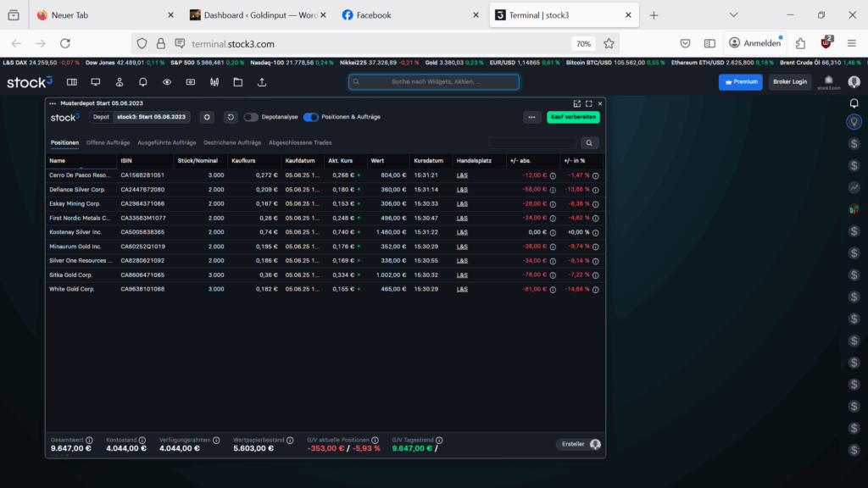Open the stock3.com home icon
The height and width of the screenshot is (488, 868).
[828, 82]
